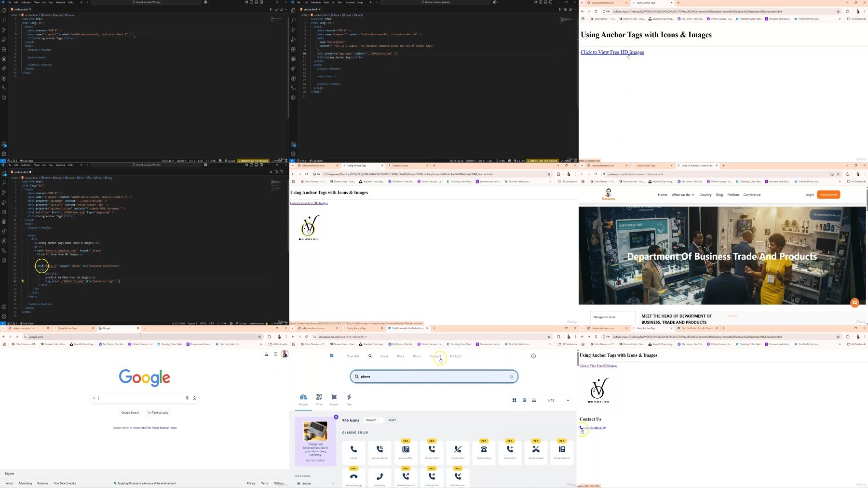Open 'Podcast' in Font Awesome navigation
The image size is (868, 488).
pyautogui.click(x=456, y=356)
